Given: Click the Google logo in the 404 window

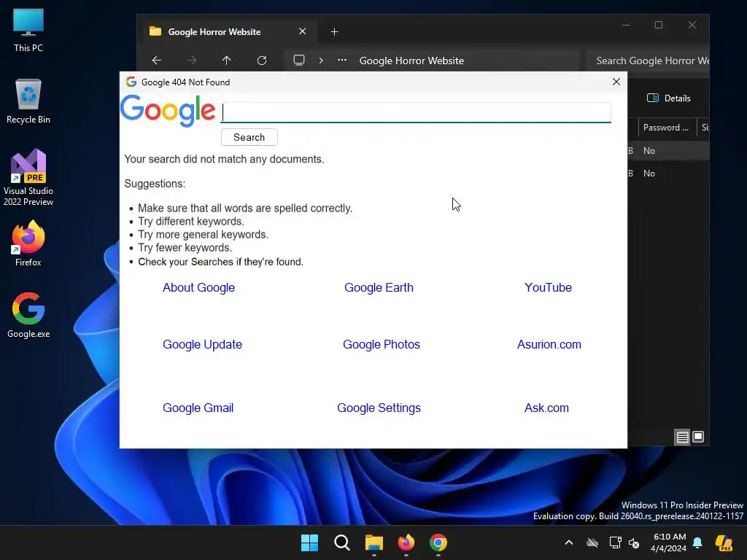Looking at the screenshot, I should coord(168,111).
